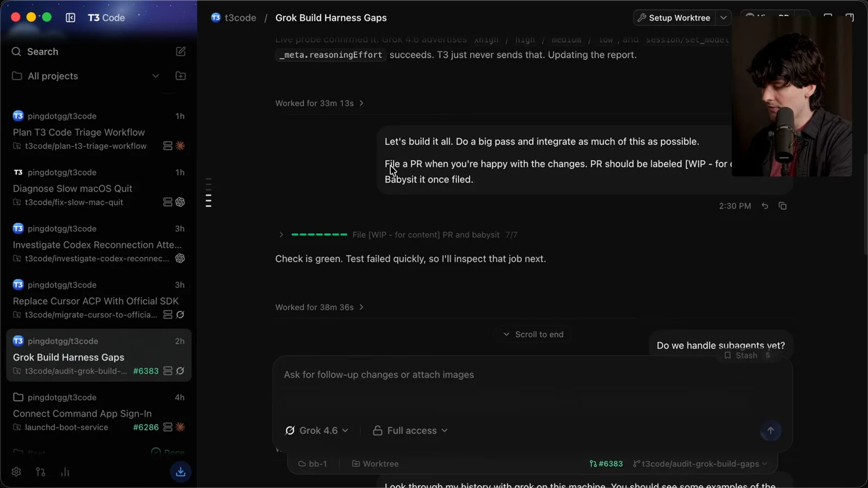Open branch selector t3code/audit-grok-build-gaps
Viewport: 868px width, 488px height.
700,464
